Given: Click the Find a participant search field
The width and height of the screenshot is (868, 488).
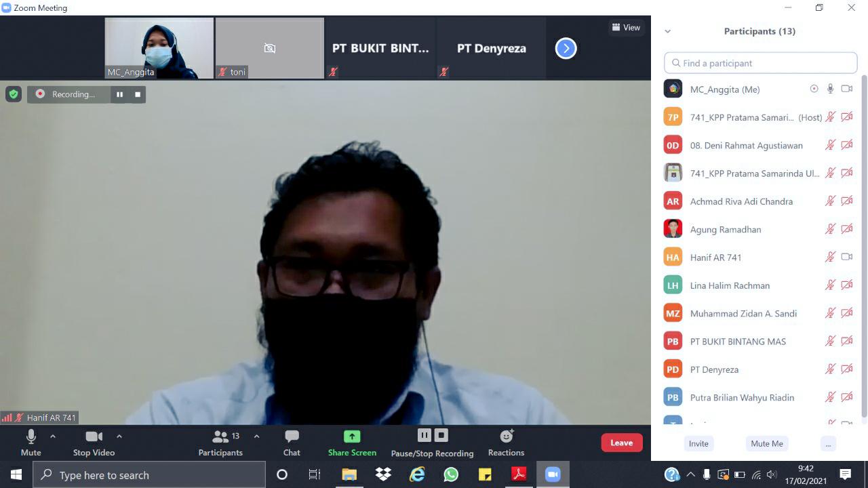Looking at the screenshot, I should point(761,63).
